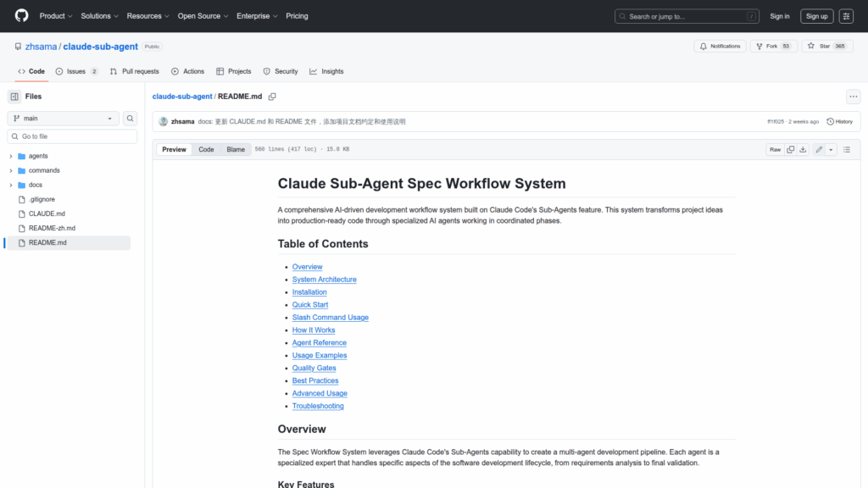The width and height of the screenshot is (868, 488).
Task: Download the raw README file
Action: (804, 149)
